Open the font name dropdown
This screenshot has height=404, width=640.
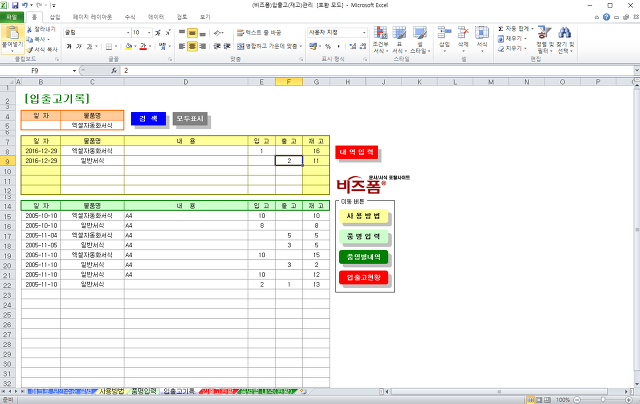128,33
